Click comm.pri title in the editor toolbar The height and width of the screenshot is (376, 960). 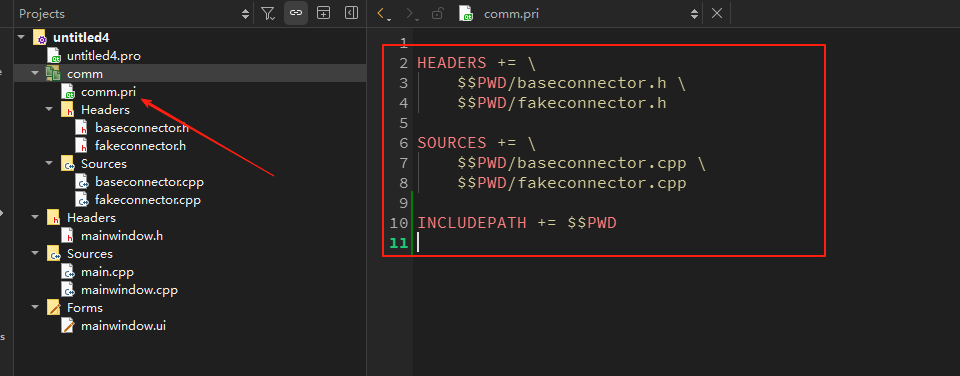(x=511, y=13)
